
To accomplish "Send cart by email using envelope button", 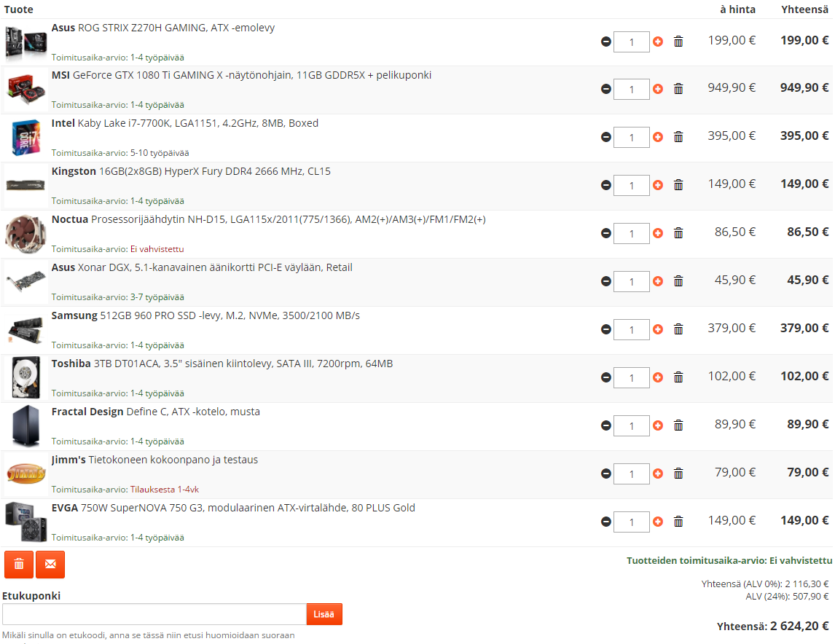I will tap(50, 565).
